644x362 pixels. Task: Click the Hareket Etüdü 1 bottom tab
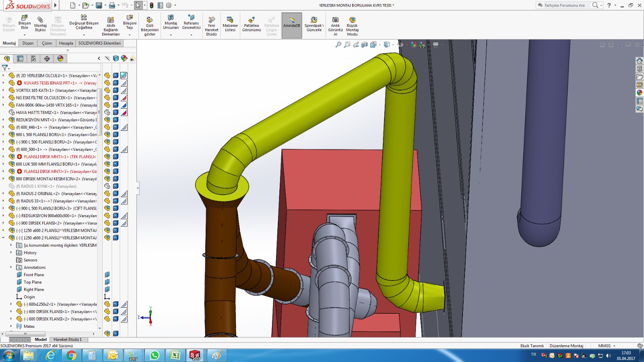[x=67, y=339]
